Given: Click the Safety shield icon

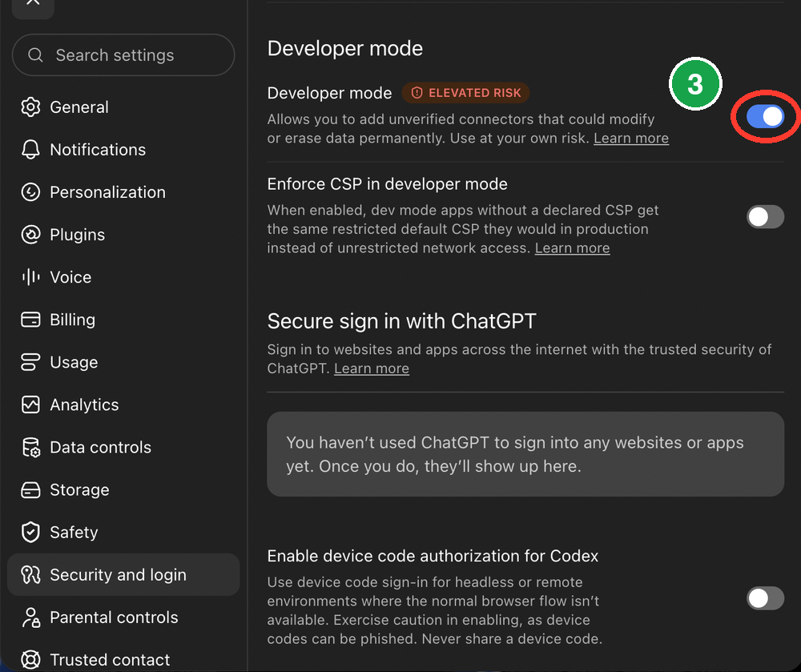Looking at the screenshot, I should tap(30, 532).
